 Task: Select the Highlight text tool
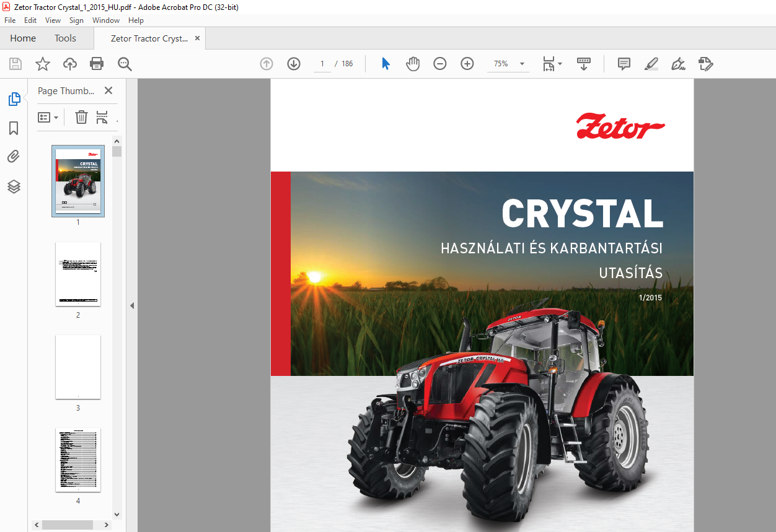[x=651, y=64]
